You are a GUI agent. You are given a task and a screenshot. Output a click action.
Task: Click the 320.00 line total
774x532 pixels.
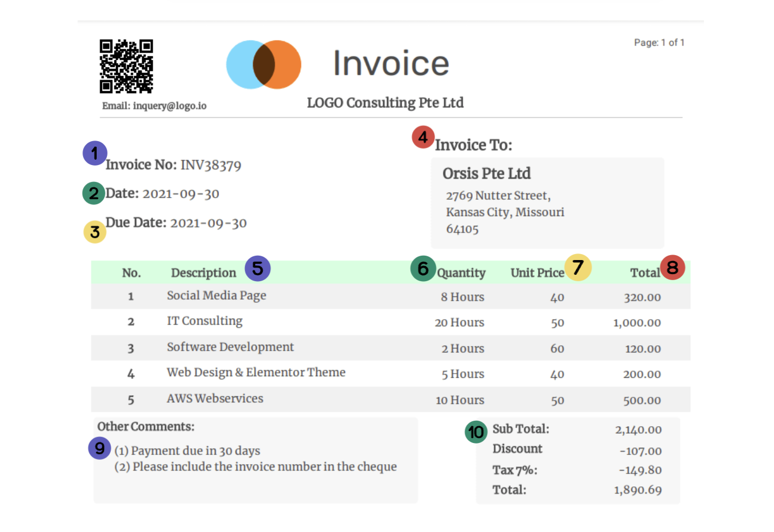pos(642,297)
